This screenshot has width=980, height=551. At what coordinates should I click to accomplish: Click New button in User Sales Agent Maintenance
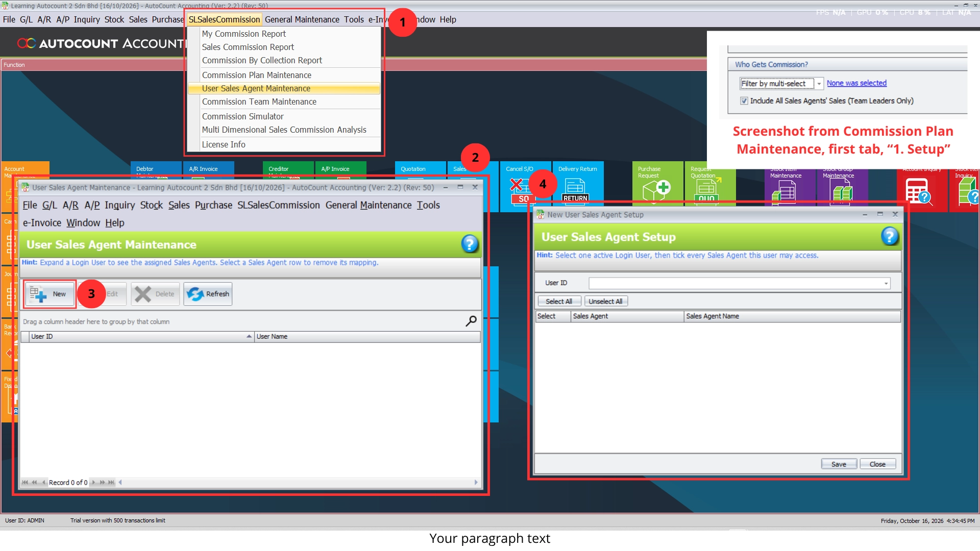[50, 294]
